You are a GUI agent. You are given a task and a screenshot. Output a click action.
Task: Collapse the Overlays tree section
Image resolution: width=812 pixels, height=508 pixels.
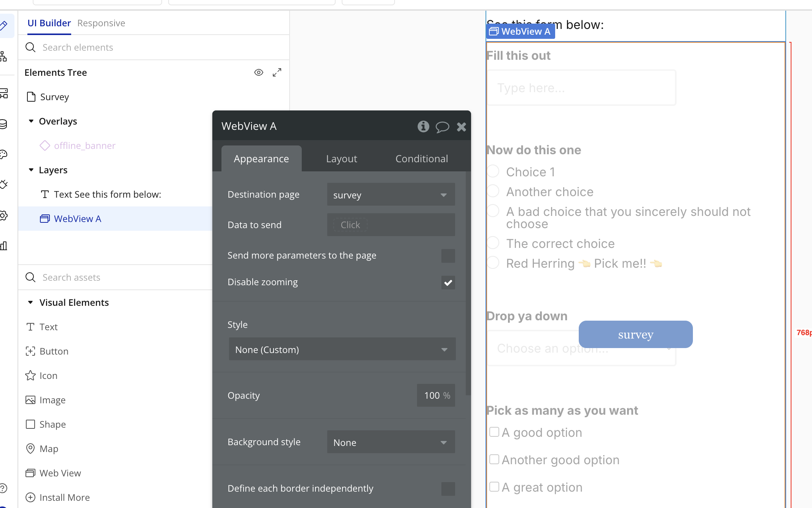31,121
